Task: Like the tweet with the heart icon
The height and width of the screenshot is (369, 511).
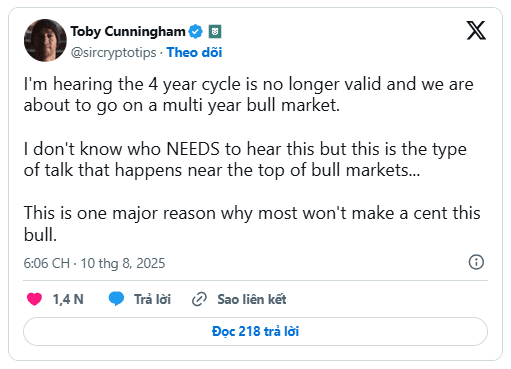Action: coord(34,299)
